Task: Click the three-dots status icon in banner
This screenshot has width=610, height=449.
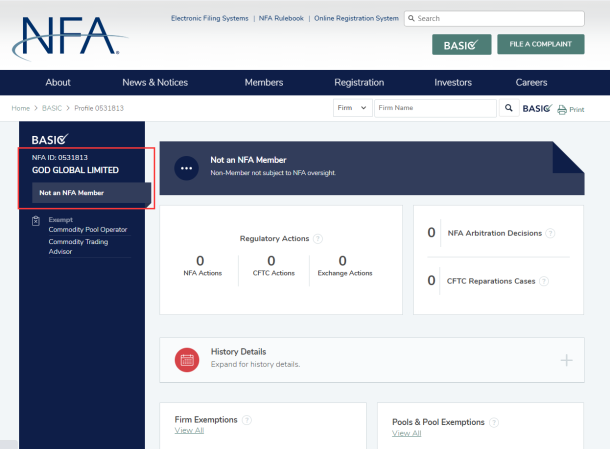Action: coord(186,168)
